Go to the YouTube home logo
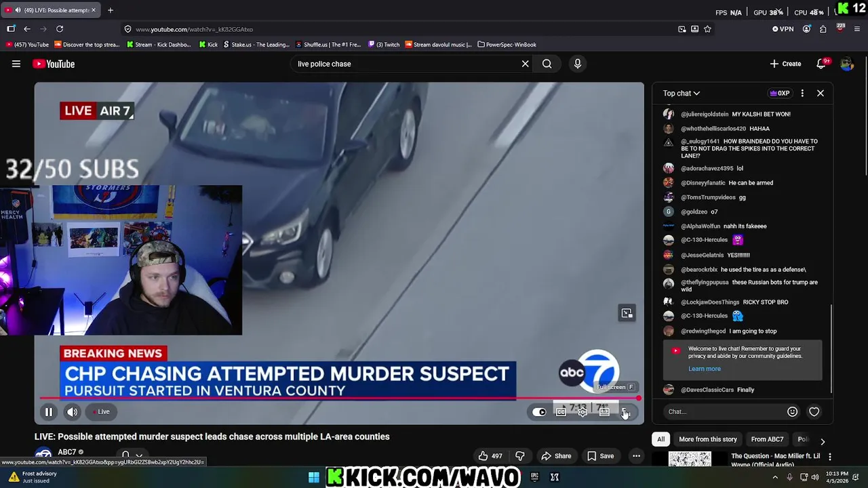Image resolution: width=868 pixels, height=488 pixels. click(54, 64)
